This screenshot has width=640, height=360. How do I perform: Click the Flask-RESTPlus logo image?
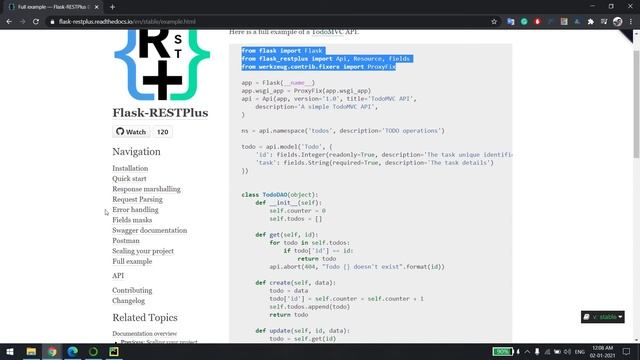click(x=162, y=65)
